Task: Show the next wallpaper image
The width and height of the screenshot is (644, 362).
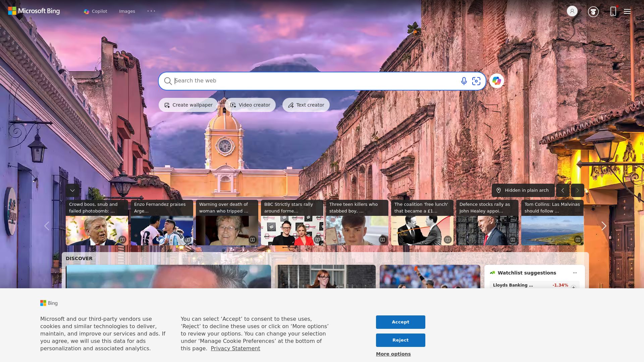Action: (578, 190)
